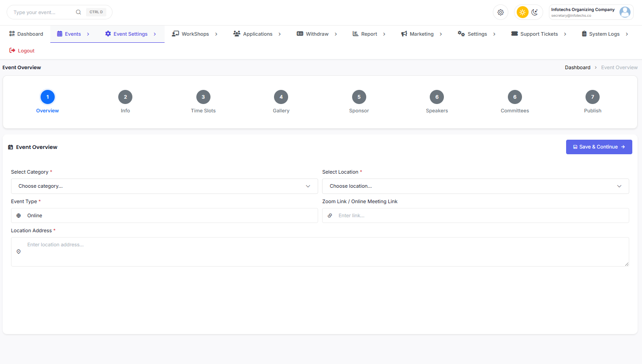Jump to step 7 Publish

592,97
